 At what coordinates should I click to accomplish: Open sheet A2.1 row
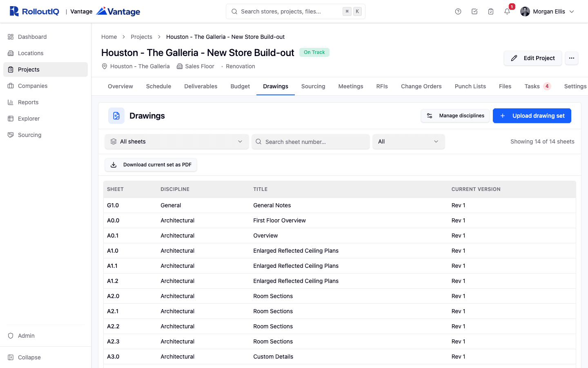point(340,311)
